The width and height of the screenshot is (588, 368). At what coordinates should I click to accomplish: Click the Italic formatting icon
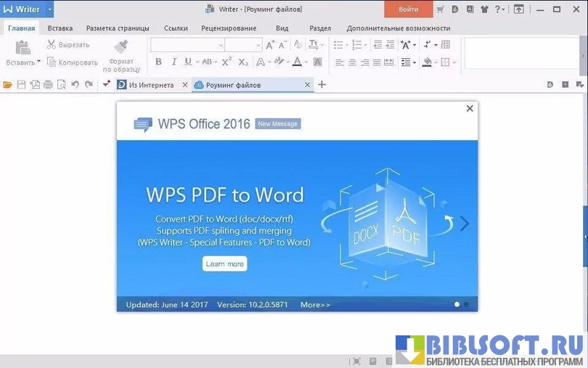coord(173,62)
